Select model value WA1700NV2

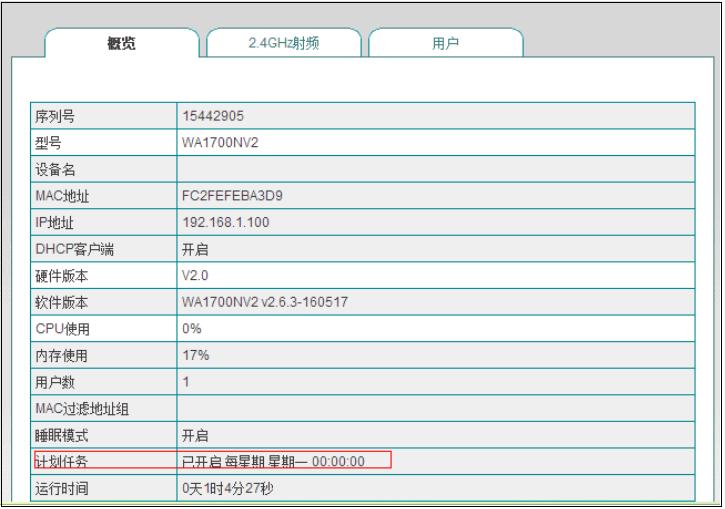tap(220, 142)
